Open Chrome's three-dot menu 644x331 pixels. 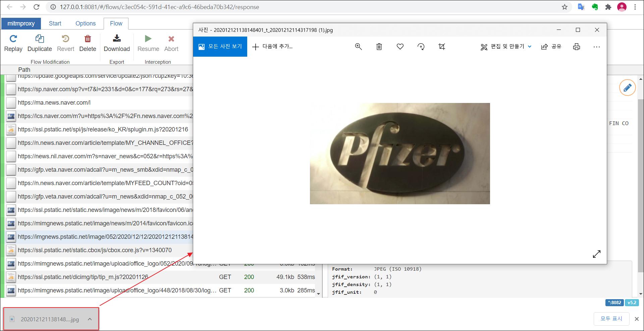click(x=635, y=7)
